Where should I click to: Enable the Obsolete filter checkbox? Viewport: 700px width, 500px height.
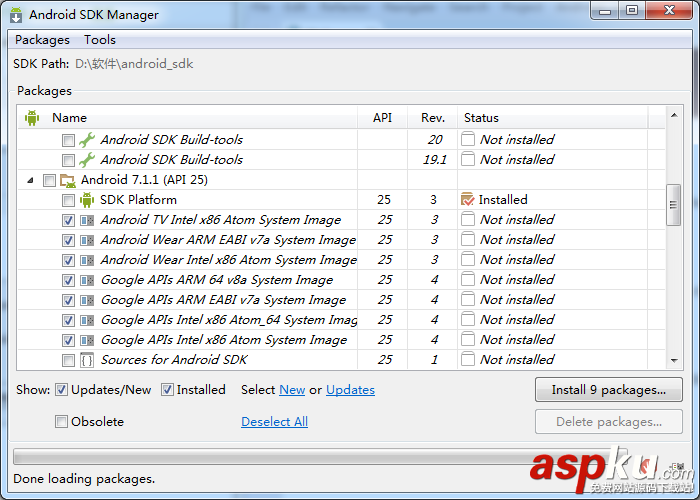61,421
